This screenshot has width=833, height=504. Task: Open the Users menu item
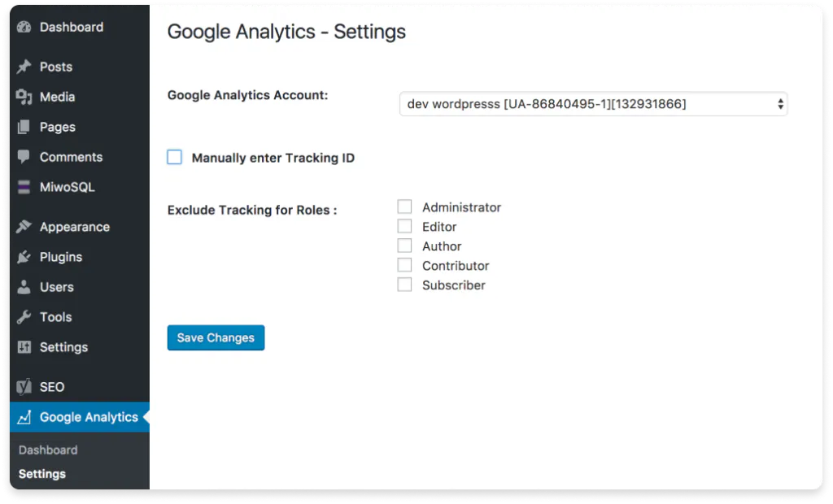[56, 287]
